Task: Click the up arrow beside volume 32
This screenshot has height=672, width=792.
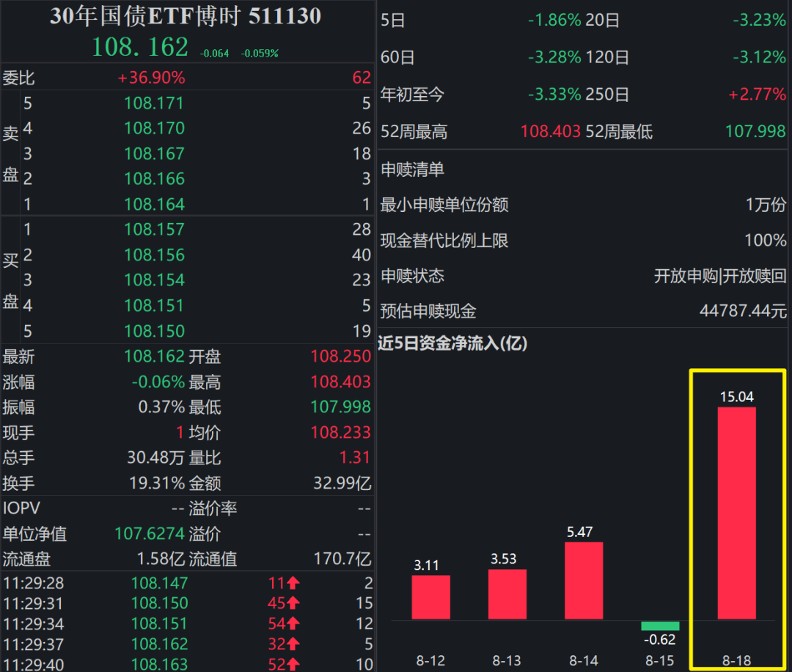Action: click(x=293, y=644)
